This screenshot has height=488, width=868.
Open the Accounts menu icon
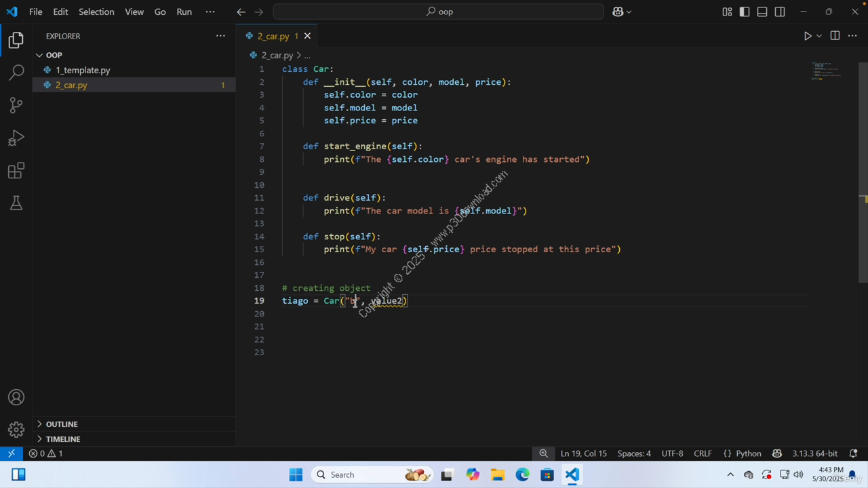(16, 397)
